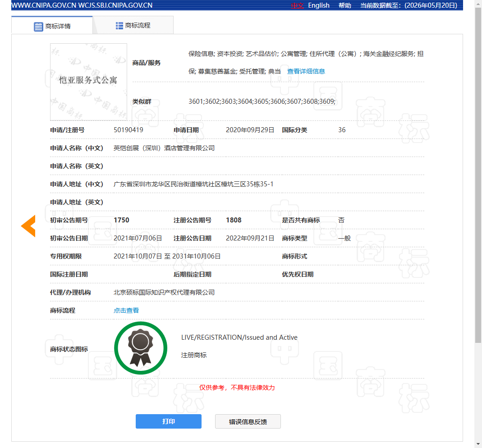Select the 优先权日期 label
The width and height of the screenshot is (482, 448).
(x=298, y=274)
